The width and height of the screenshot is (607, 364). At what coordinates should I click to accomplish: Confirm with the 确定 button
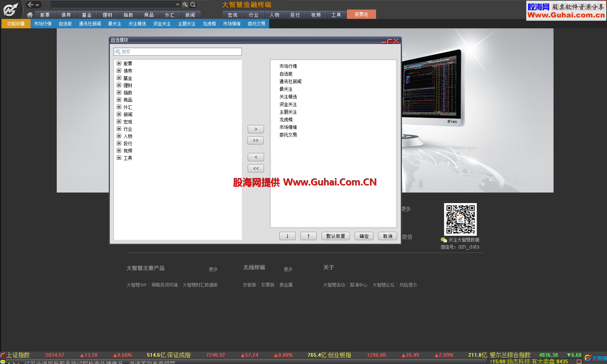[x=364, y=236]
